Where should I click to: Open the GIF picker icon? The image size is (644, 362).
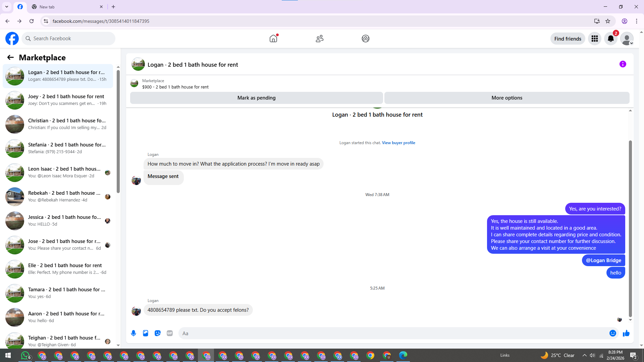[170, 333]
